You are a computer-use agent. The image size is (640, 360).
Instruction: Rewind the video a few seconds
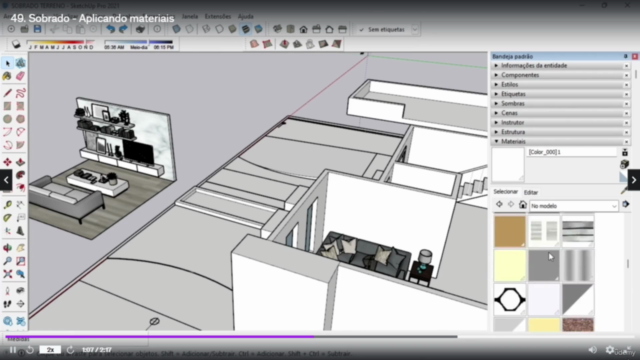(x=30, y=350)
